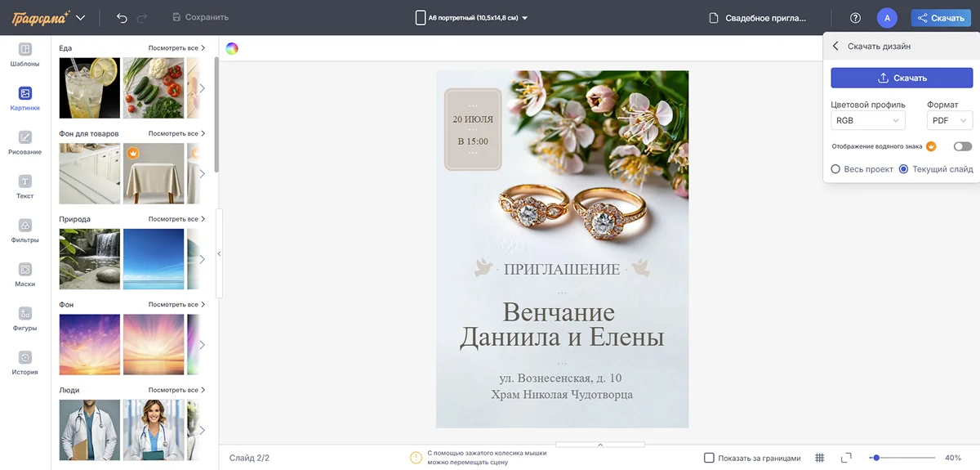Screen dimensions: 980x470
Task: View all Фон для товаров images
Action: (176, 133)
